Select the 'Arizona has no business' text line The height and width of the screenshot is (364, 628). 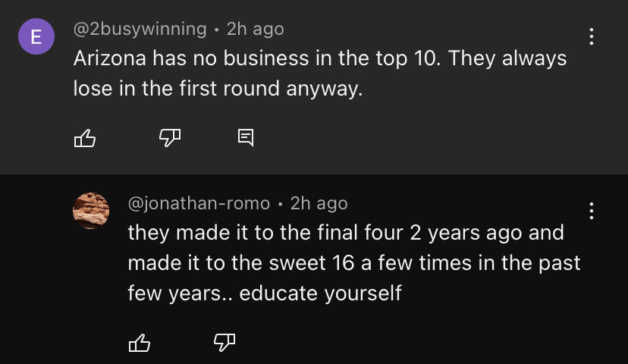(319, 58)
